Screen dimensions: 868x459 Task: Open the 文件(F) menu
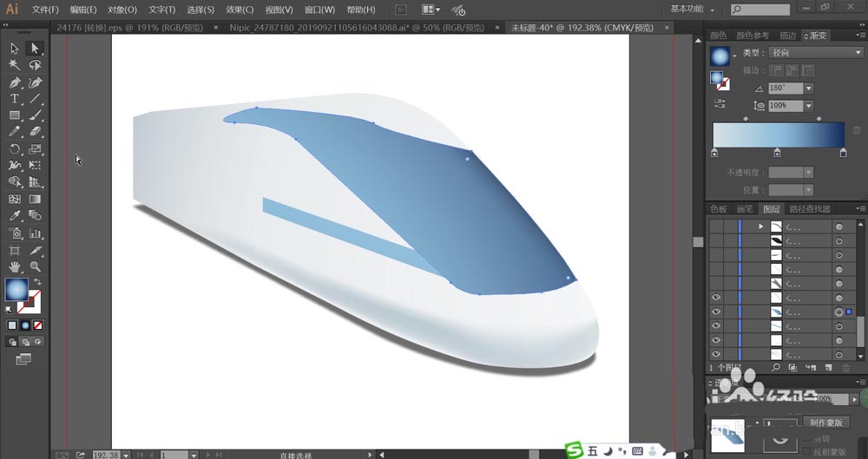click(x=45, y=10)
